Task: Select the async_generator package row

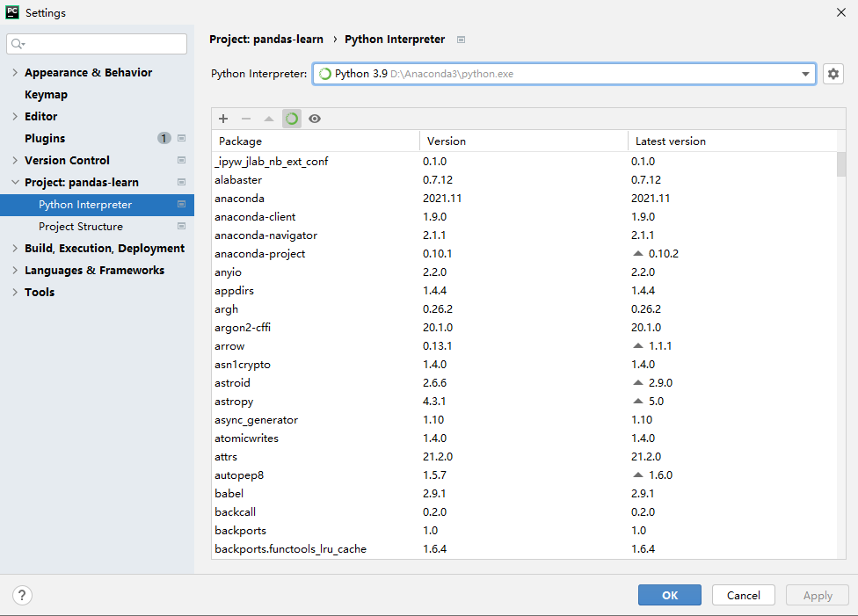Action: 524,420
